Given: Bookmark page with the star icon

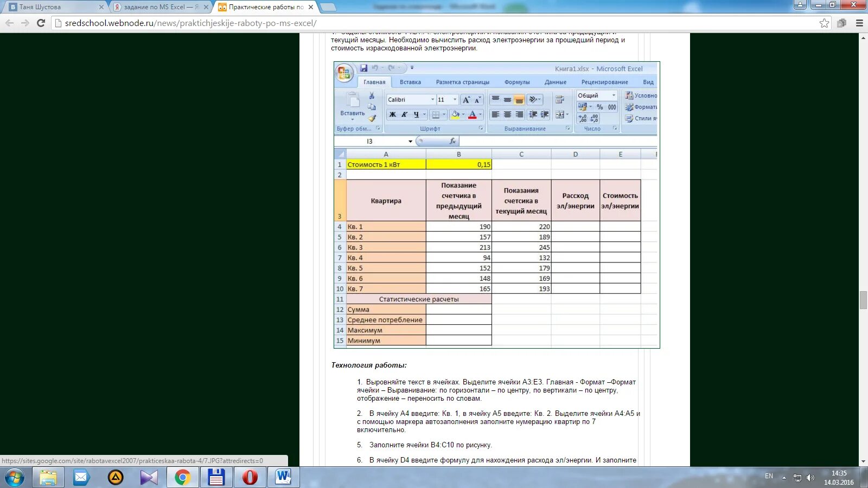Looking at the screenshot, I should (x=824, y=23).
